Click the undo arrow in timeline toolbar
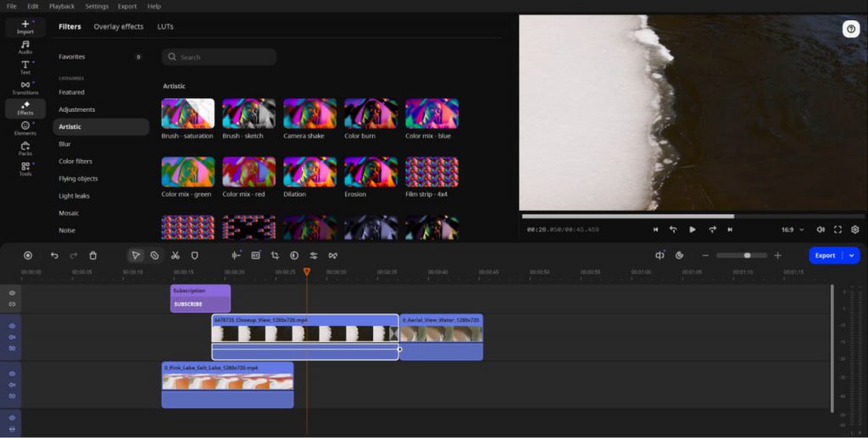The image size is (868, 438). (x=54, y=255)
